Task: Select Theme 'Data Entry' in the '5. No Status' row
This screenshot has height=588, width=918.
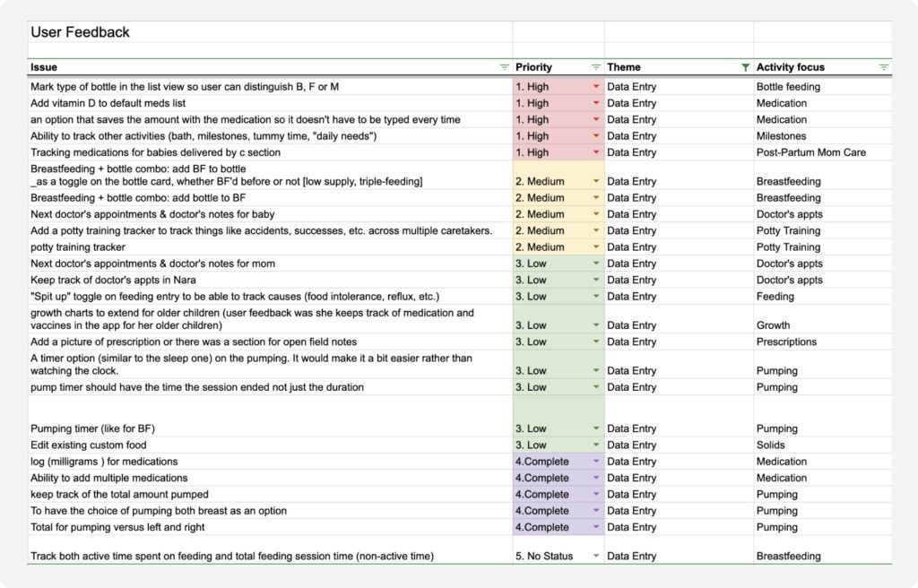Action: pyautogui.click(x=680, y=550)
